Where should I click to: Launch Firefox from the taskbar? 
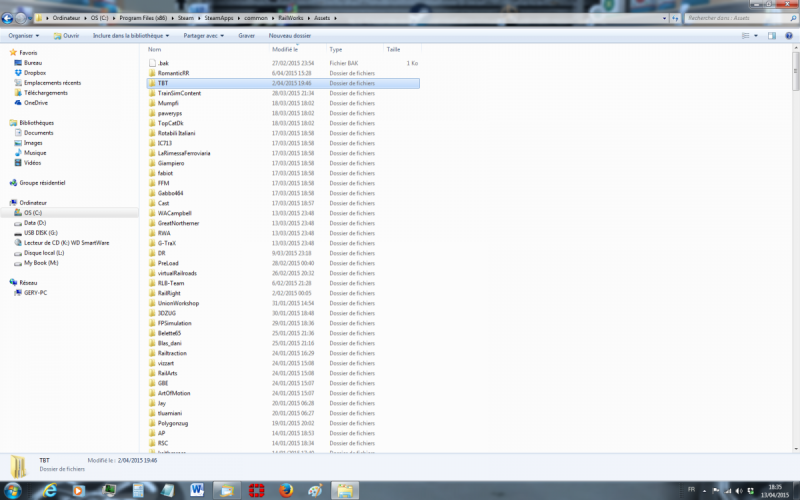coord(286,490)
